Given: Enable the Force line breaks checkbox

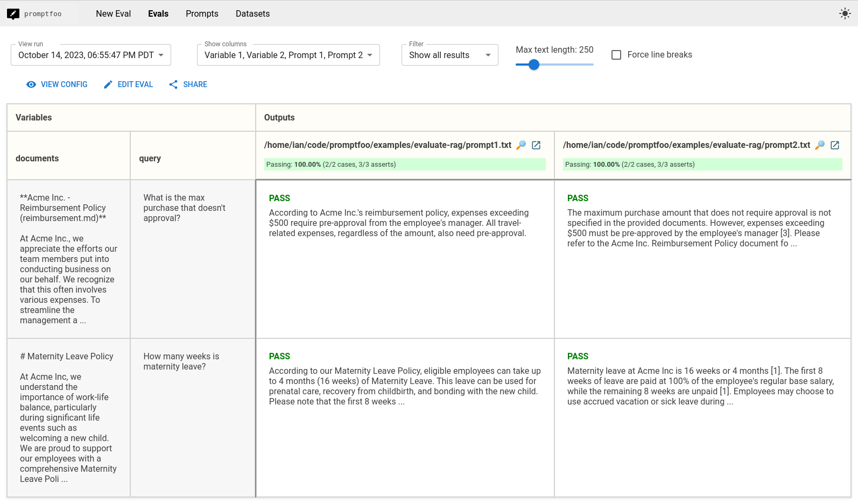Looking at the screenshot, I should [x=616, y=55].
